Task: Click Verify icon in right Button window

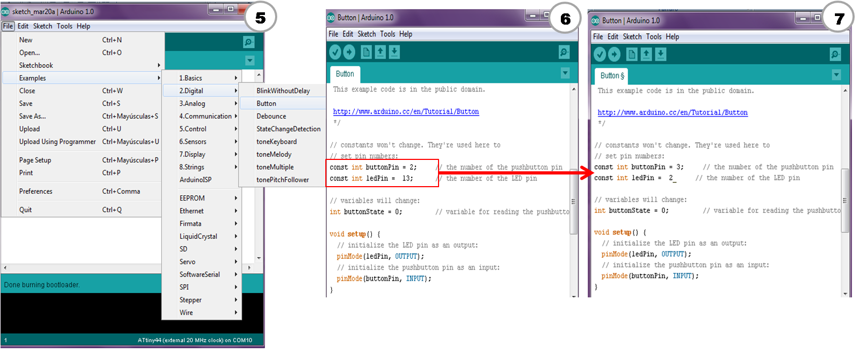Action: coord(600,54)
